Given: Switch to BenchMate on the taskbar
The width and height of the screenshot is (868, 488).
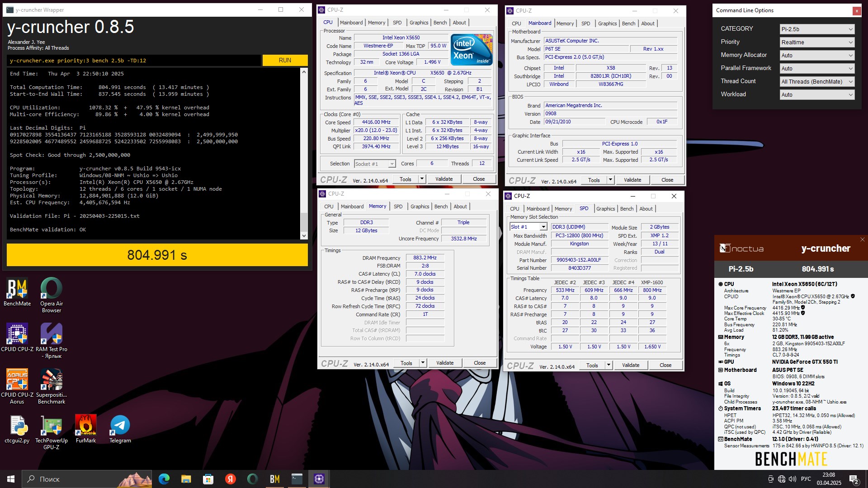Looking at the screenshot, I should tap(275, 479).
